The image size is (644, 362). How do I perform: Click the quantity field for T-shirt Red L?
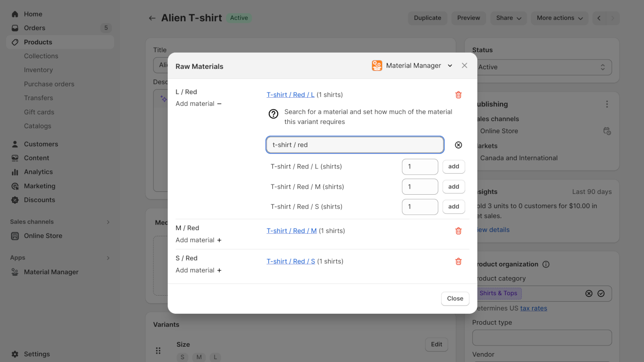click(x=420, y=167)
